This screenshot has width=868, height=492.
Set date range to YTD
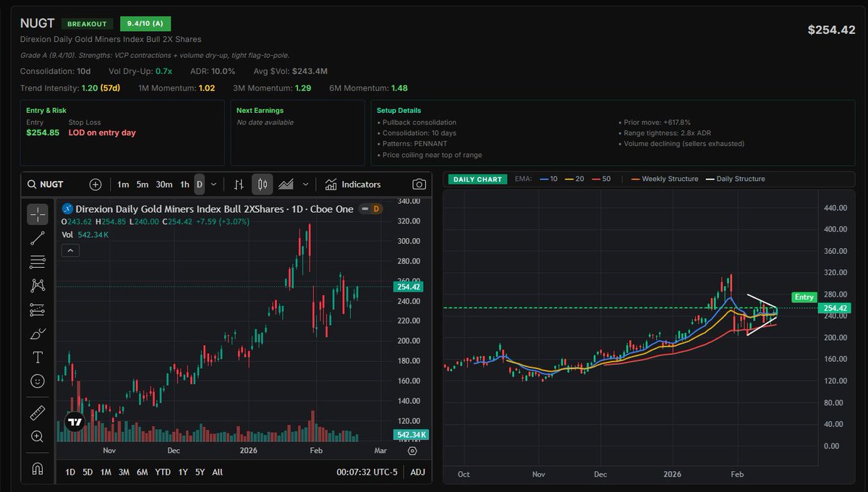pos(163,472)
